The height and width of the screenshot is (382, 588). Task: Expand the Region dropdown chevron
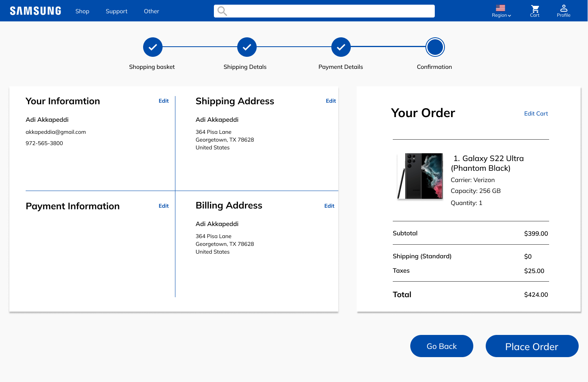pyautogui.click(x=509, y=16)
